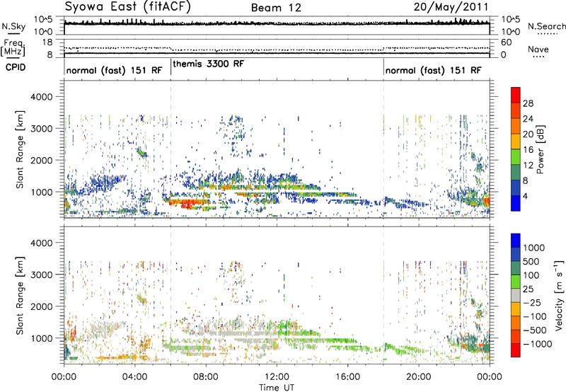This screenshot has height=392, width=566.
Task: Click '3000' on the velocity panel range axis
Action: (41, 275)
